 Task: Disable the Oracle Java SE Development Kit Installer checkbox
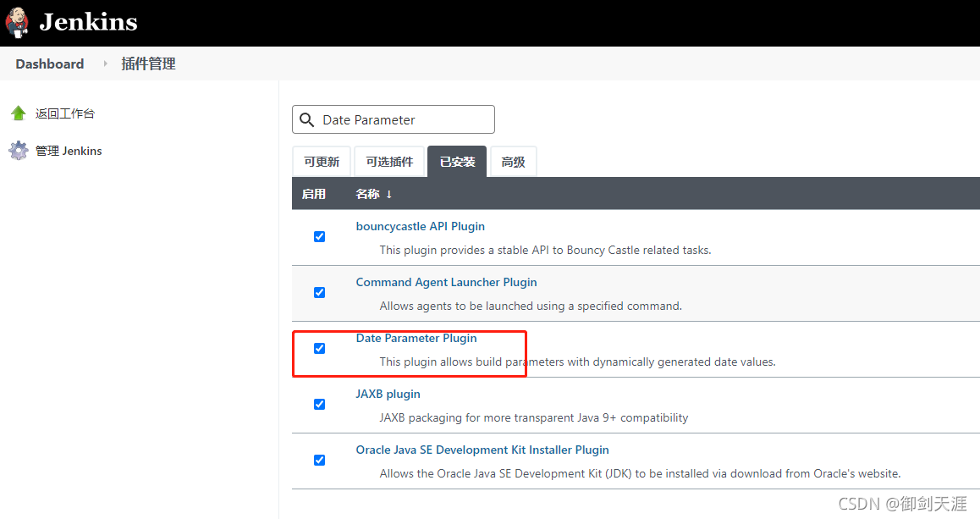[319, 461]
